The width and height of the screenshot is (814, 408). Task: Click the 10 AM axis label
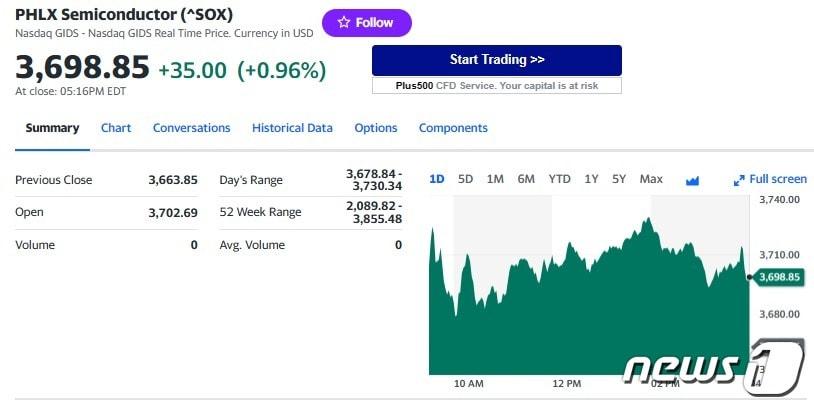(x=469, y=384)
